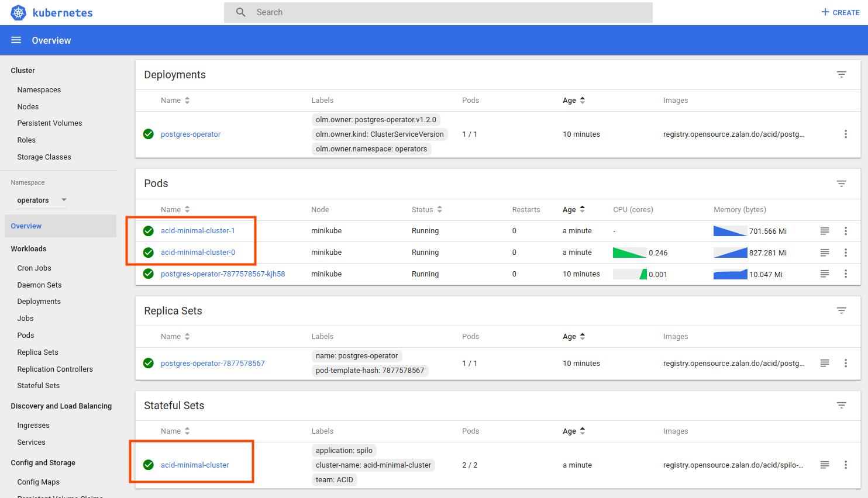Open actions menu for acid-minimal-cluster-0 pod

(x=846, y=253)
